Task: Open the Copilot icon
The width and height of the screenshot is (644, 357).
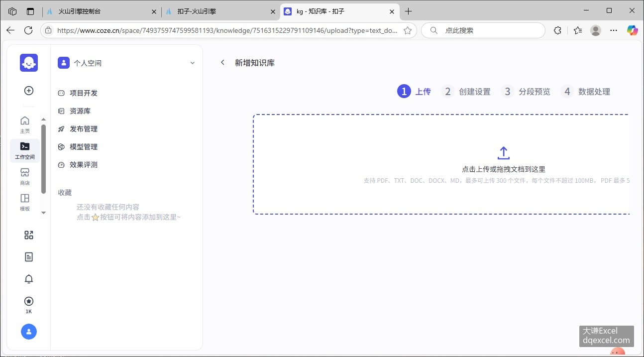Action: 632,30
